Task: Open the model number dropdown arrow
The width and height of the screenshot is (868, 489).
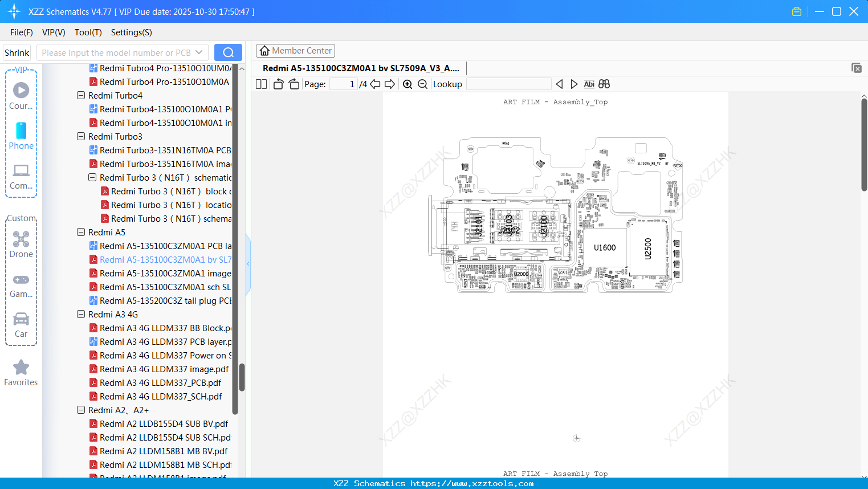Action: tap(199, 52)
